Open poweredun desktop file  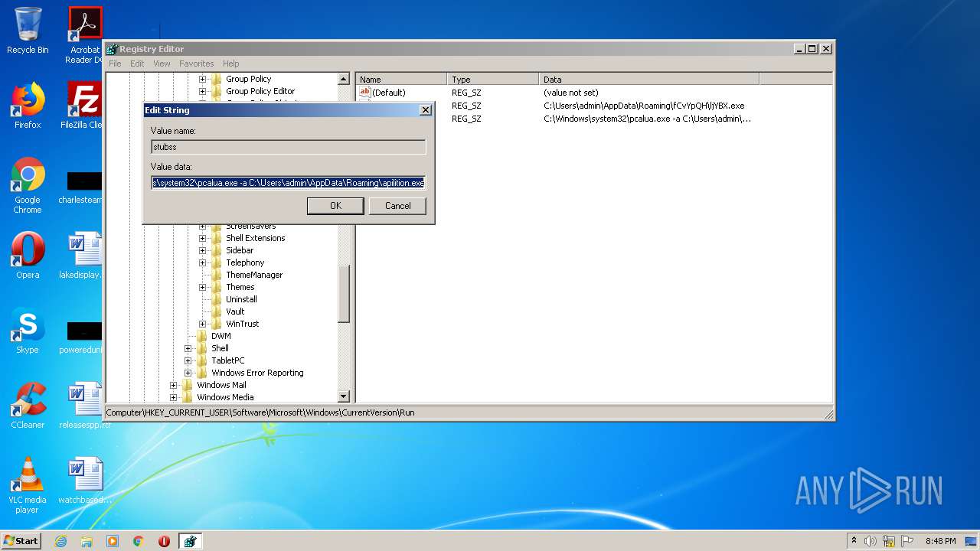[x=84, y=337]
